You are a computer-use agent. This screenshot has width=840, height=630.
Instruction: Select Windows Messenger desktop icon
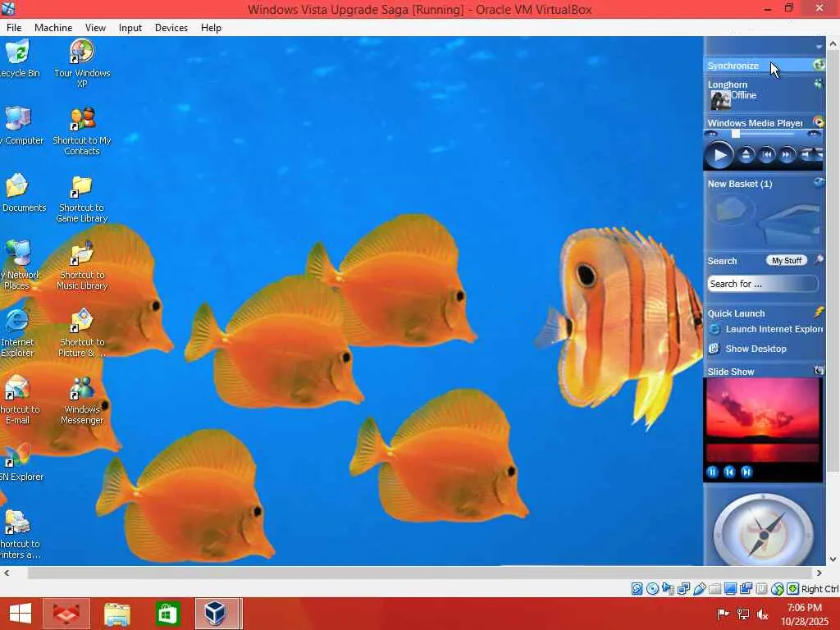tap(82, 388)
